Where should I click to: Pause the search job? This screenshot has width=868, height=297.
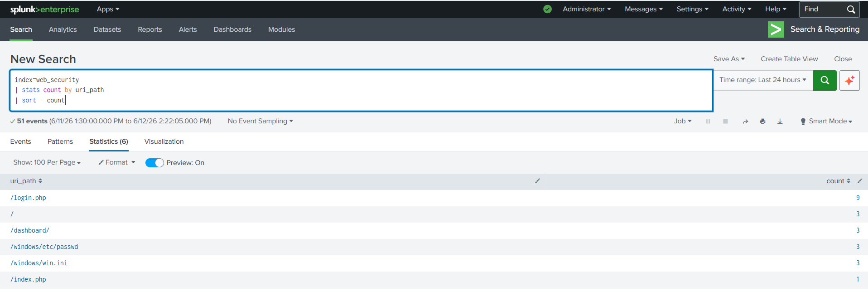coord(708,122)
